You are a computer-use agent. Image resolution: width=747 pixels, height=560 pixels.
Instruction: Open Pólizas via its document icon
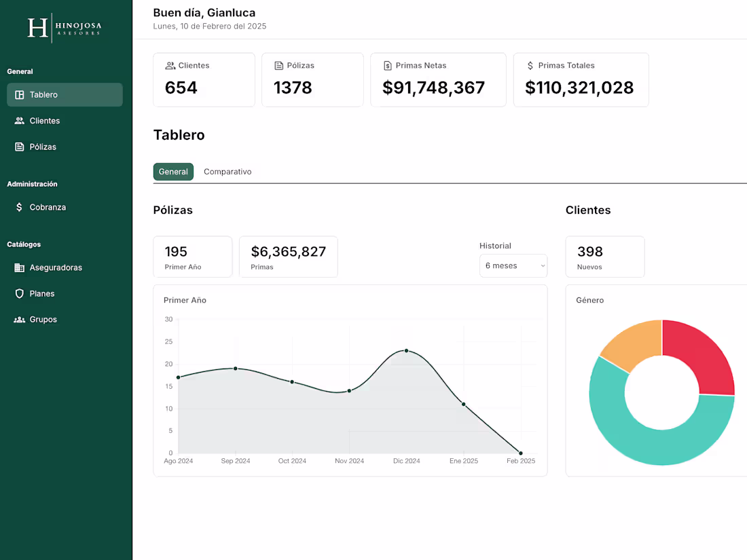click(x=20, y=146)
